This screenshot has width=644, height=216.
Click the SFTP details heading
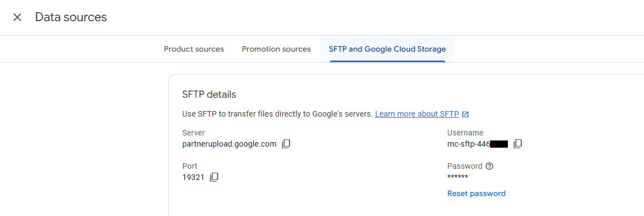point(209,94)
